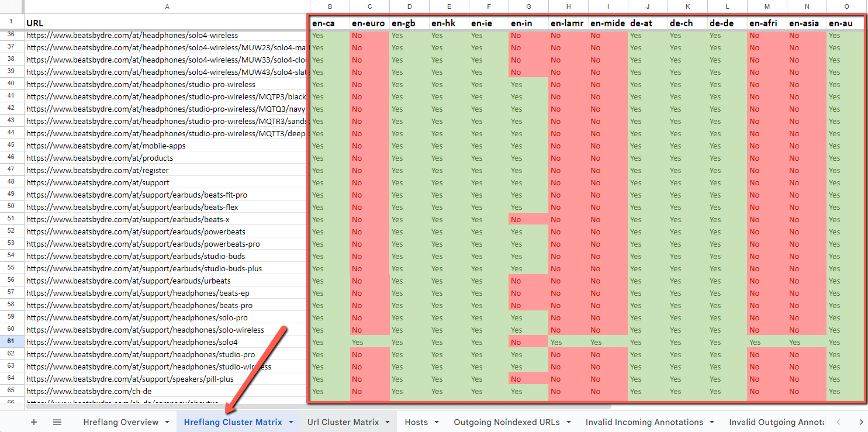Expand Hreflang Overview tab dropdown arrow
Screen dimensions: 868x432
[x=167, y=422]
